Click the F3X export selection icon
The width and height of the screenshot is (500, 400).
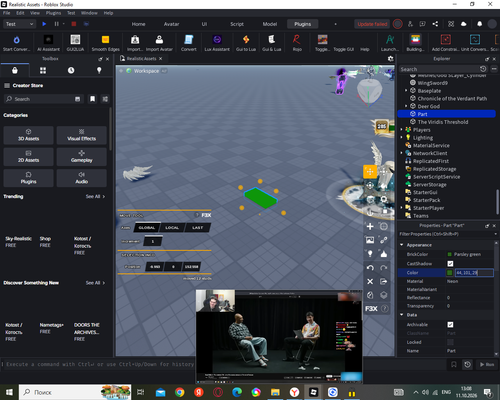384,282
